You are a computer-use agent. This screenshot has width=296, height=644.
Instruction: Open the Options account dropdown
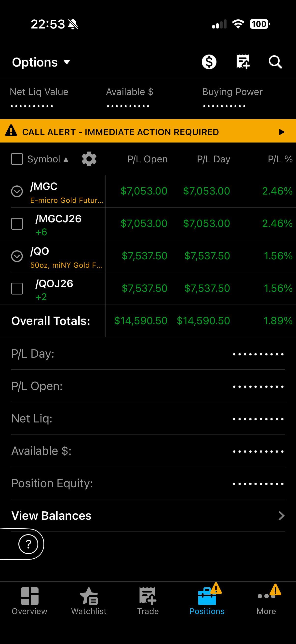tap(41, 62)
